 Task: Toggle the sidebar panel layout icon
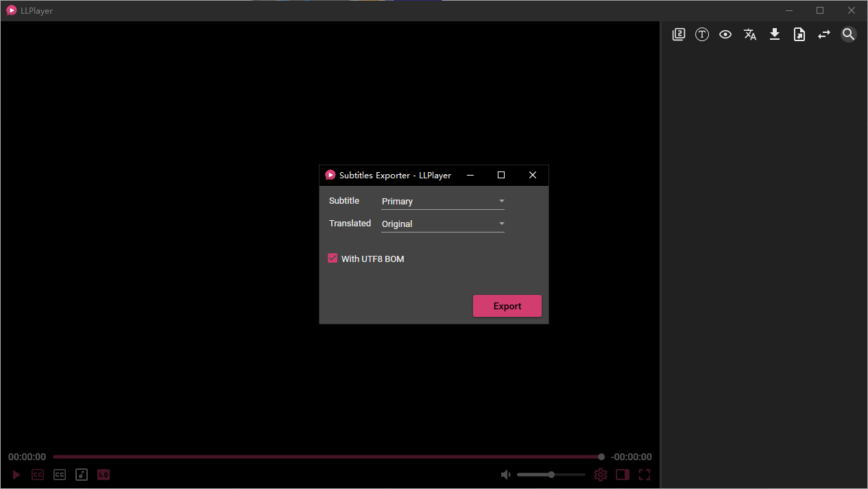tap(623, 475)
